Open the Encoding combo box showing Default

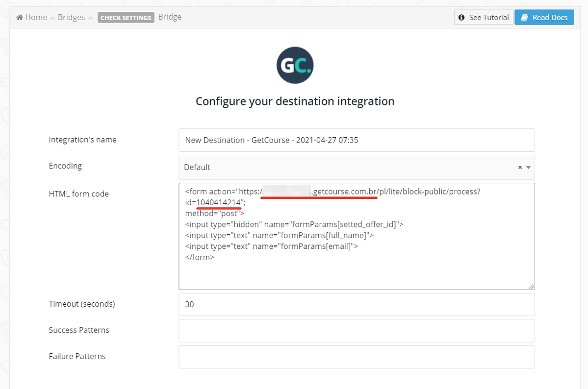(x=343, y=168)
